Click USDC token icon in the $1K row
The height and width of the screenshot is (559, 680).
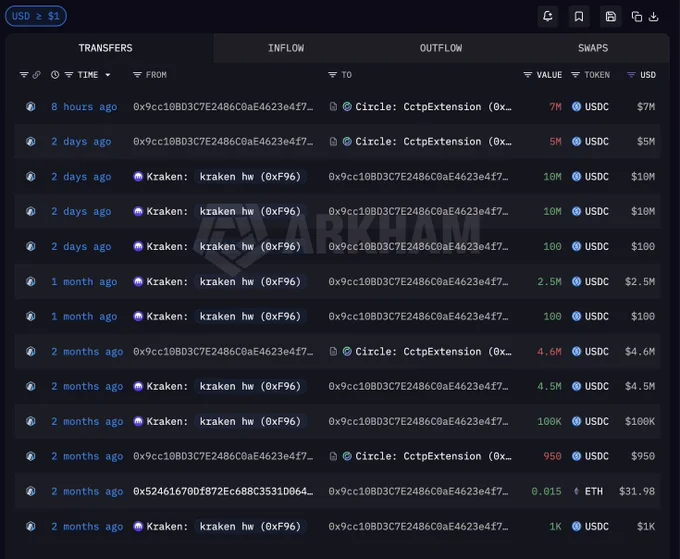[x=576, y=526]
